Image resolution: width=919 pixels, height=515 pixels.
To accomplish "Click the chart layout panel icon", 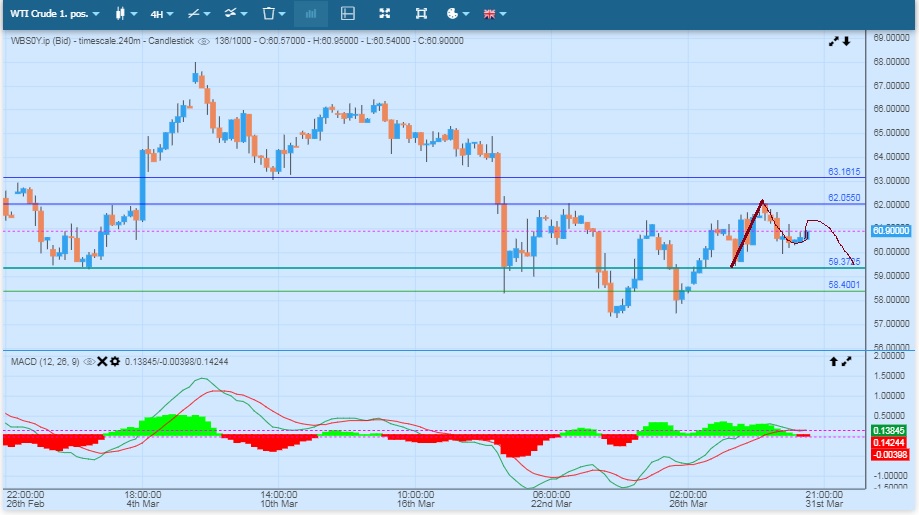I will (x=348, y=14).
